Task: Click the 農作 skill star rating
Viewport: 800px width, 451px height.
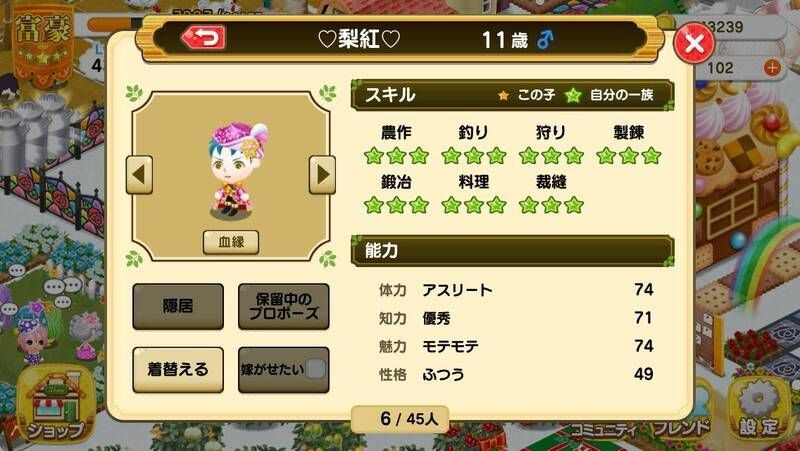Action: (396, 156)
